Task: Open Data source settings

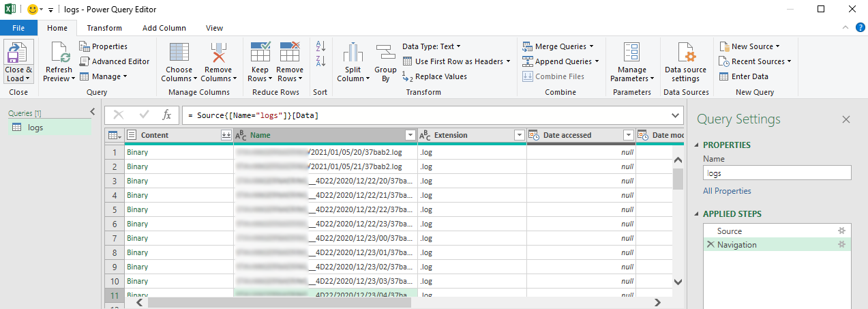Action: coord(685,62)
